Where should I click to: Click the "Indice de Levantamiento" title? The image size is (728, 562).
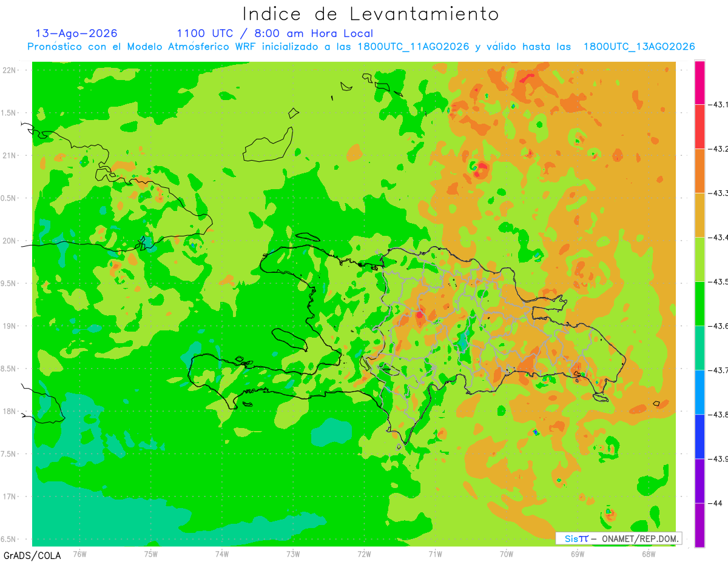click(371, 14)
